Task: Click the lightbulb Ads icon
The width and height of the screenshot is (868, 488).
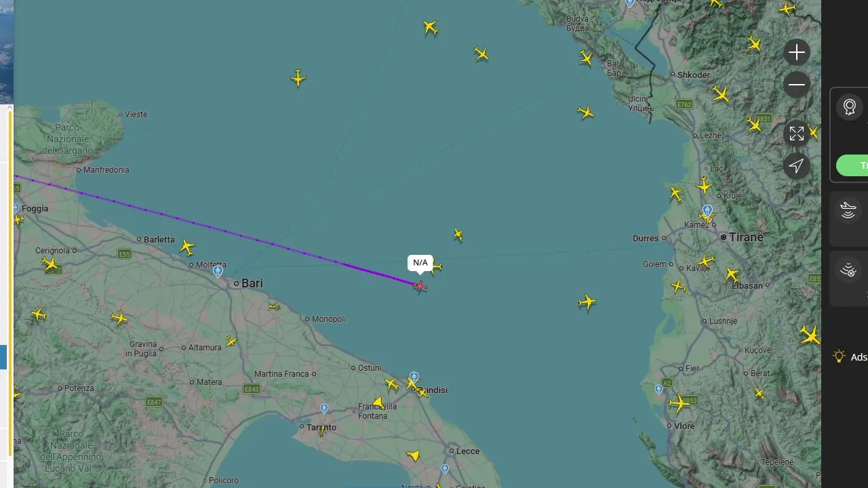Action: pyautogui.click(x=839, y=357)
